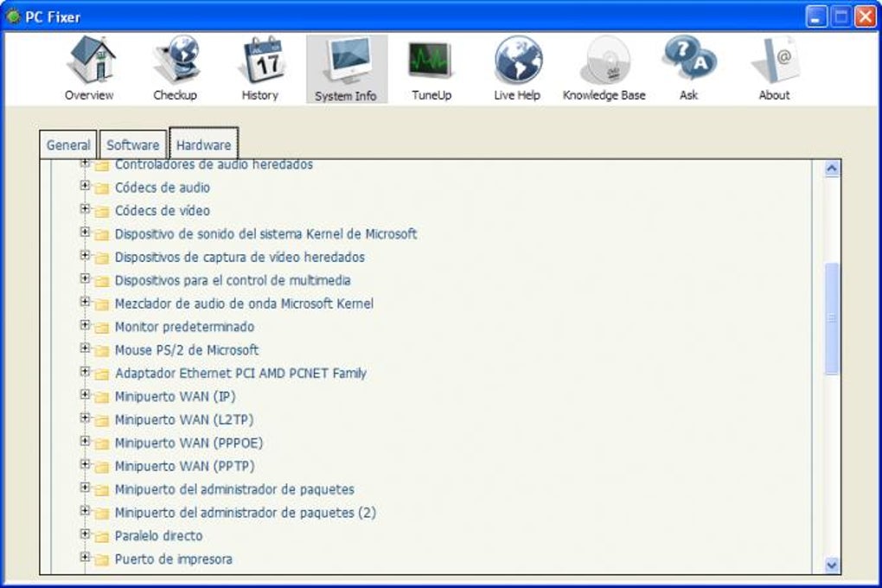The height and width of the screenshot is (588, 882).
Task: Click the vertical scrollbar thumb
Action: tap(832, 318)
